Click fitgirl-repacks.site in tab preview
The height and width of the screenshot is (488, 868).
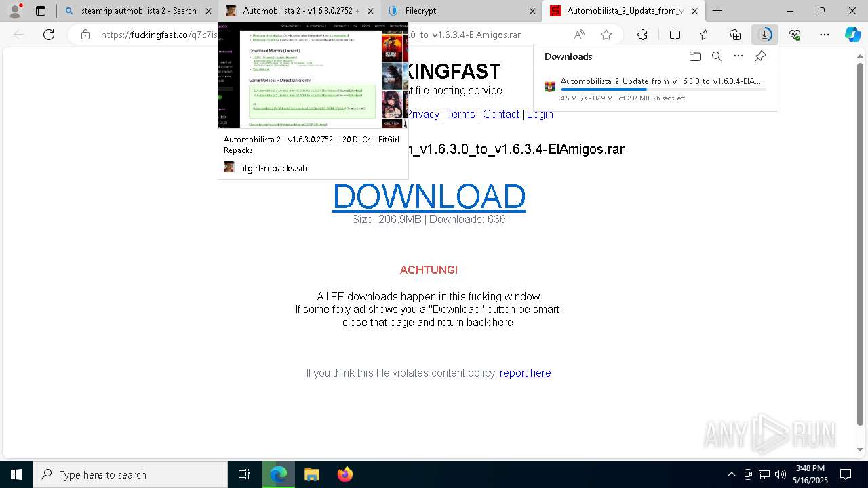(x=275, y=168)
